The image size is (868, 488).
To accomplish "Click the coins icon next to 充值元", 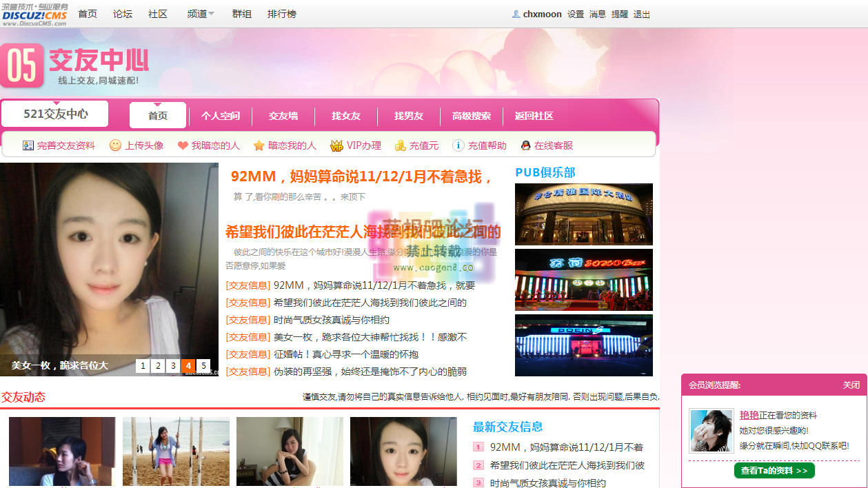I will tap(399, 145).
